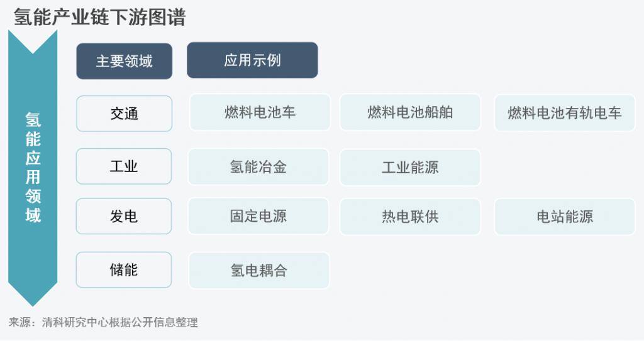Image resolution: width=644 pixels, height=341 pixels.
Task: Click the 氢能应用领域 vertical arrow banner
Action: 33,168
